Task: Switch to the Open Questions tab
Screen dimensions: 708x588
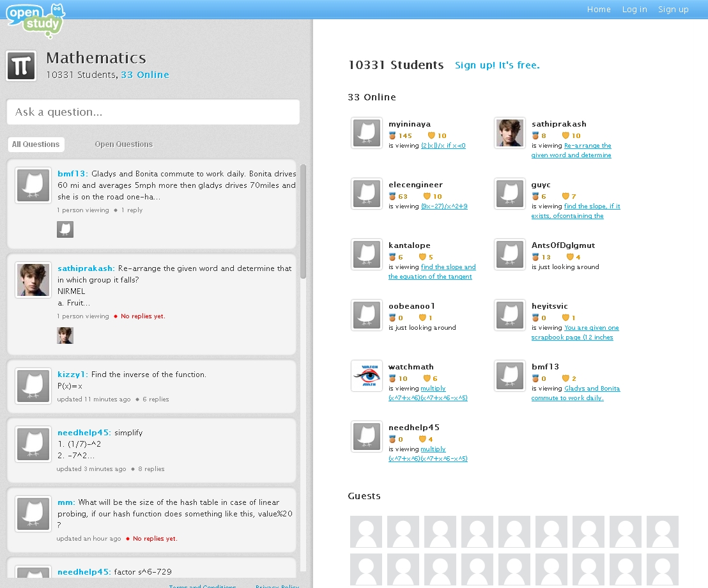Action: 123,144
